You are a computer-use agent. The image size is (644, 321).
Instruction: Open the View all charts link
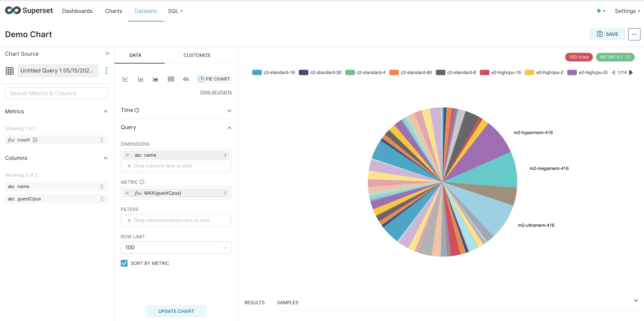tap(216, 92)
